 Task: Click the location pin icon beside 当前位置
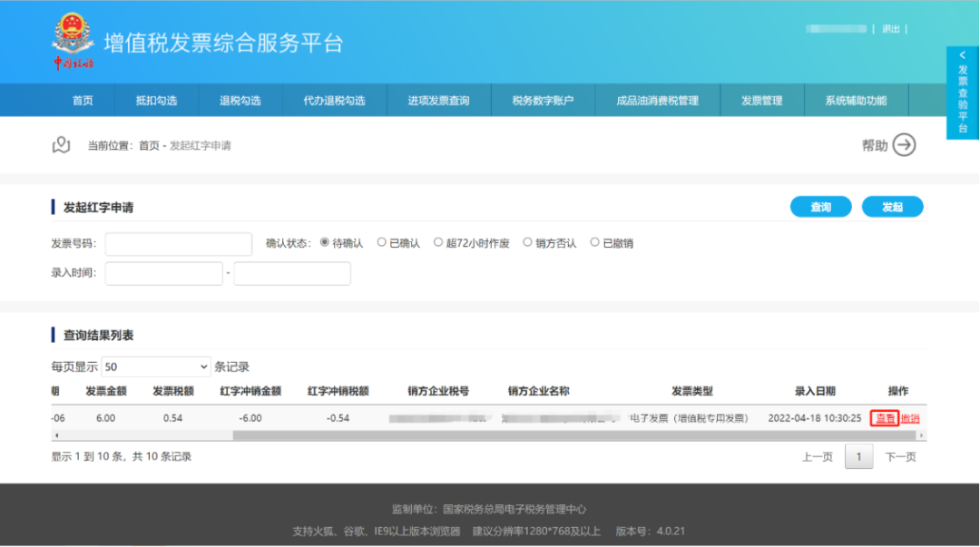61,145
